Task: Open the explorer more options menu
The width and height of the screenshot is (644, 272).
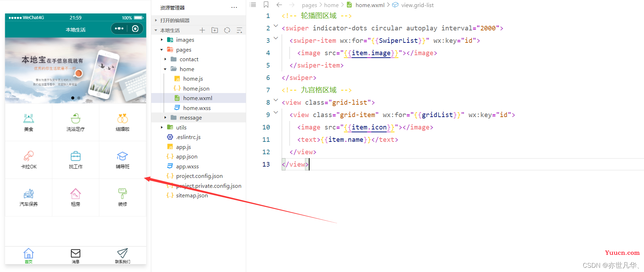Action: 234,7
